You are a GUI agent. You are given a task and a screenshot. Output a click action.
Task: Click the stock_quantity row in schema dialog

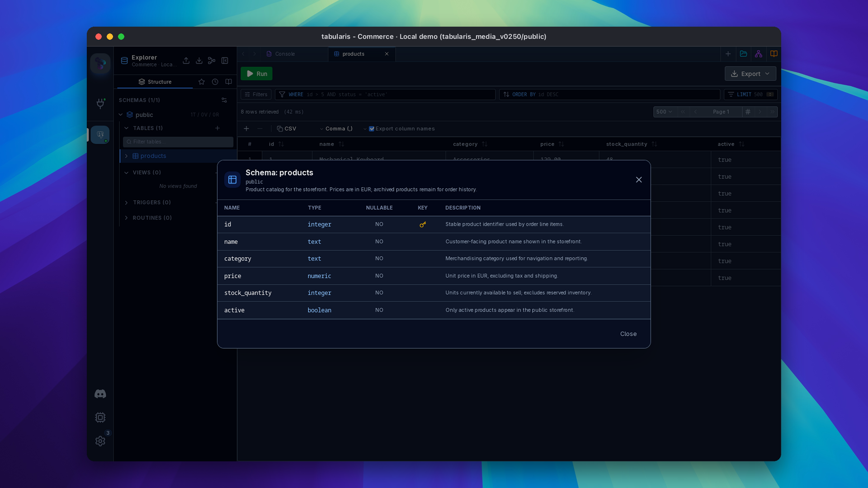pos(434,293)
